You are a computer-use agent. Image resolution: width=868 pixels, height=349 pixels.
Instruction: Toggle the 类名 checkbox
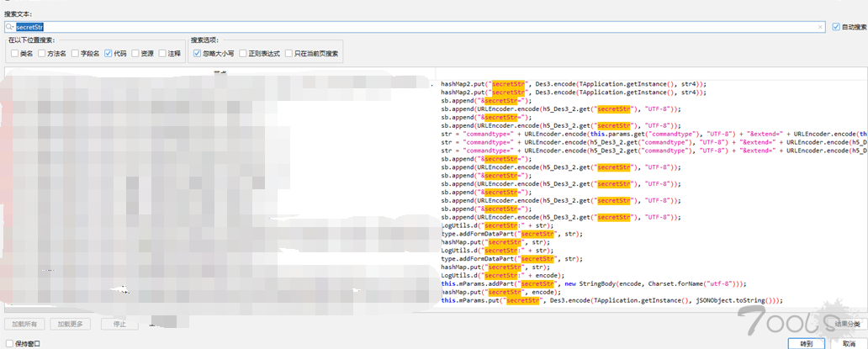click(15, 54)
